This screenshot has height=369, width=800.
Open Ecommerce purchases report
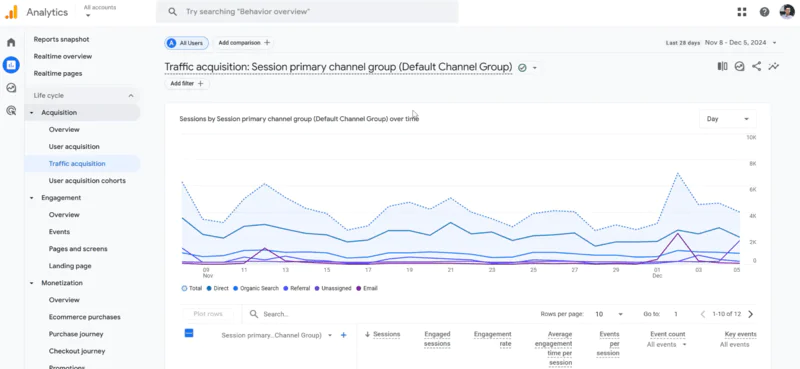85,317
